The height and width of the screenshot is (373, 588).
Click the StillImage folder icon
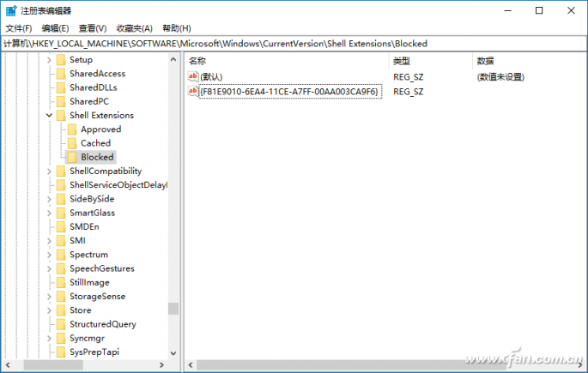pyautogui.click(x=61, y=282)
